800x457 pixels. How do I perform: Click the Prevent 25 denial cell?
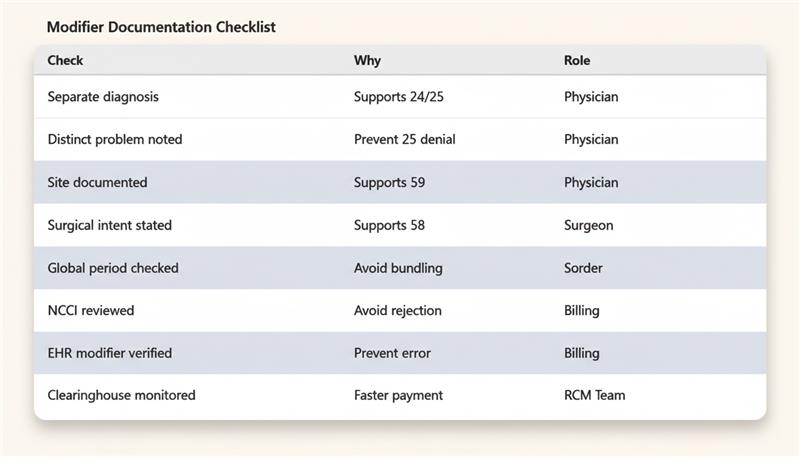404,140
